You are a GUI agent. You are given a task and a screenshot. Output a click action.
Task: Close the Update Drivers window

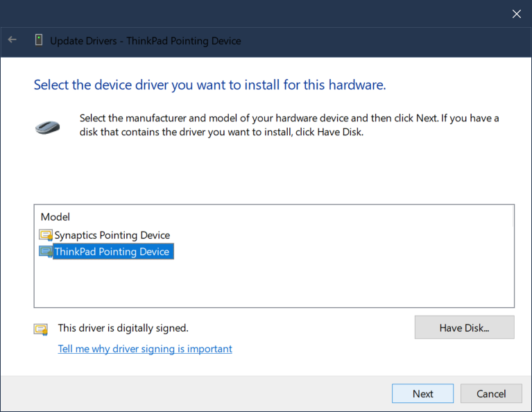(x=516, y=13)
